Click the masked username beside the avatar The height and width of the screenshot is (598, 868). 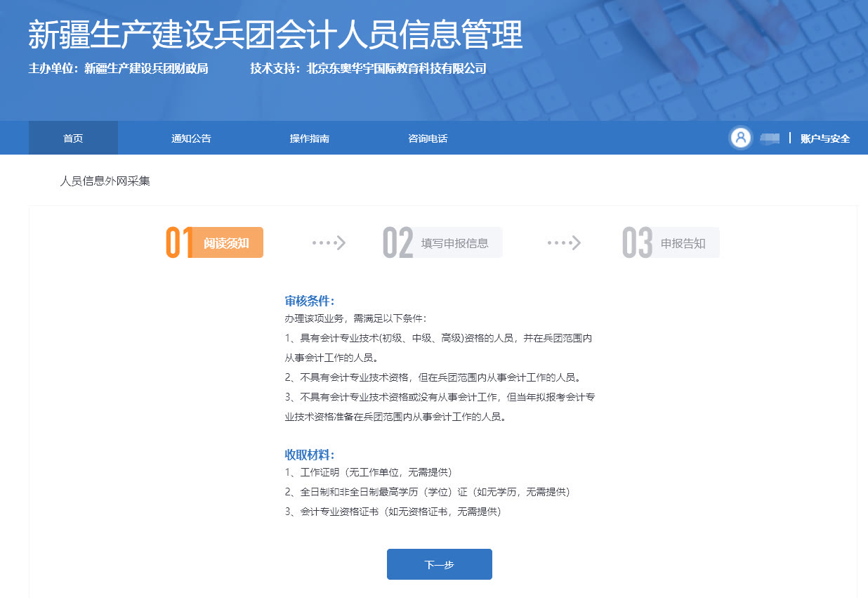pos(770,138)
